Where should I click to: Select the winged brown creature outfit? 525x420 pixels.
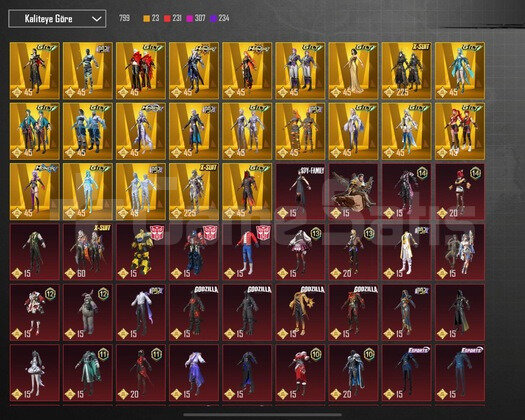point(353,192)
